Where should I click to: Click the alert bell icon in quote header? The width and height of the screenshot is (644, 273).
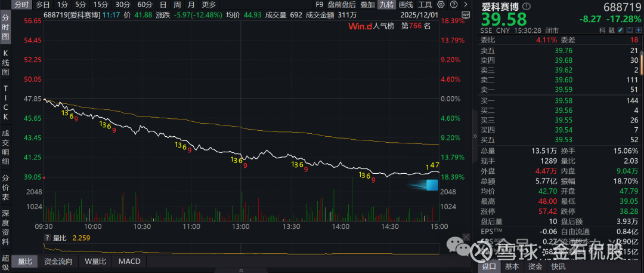pyautogui.click(x=629, y=30)
